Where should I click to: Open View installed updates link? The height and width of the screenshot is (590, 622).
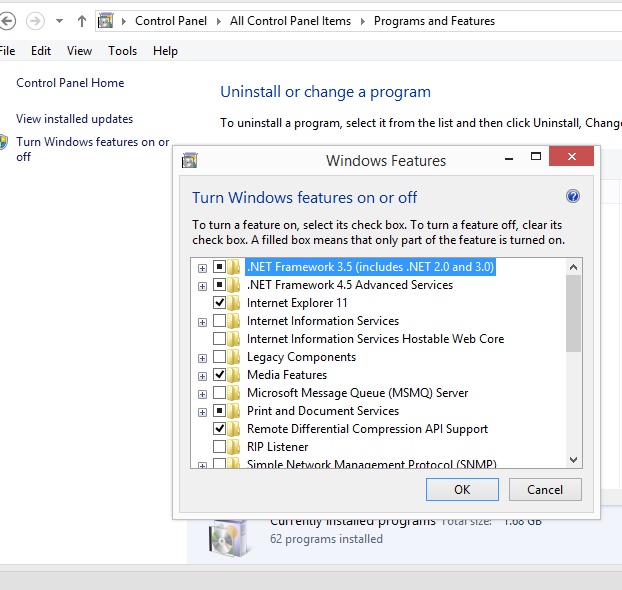click(75, 119)
